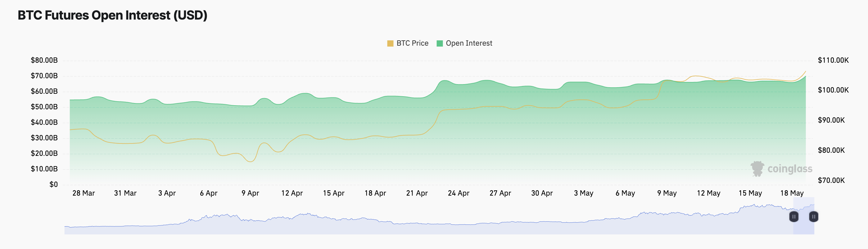Screen dimensions: 868x249
Task: Click the 9 May date label
Action: click(x=667, y=193)
